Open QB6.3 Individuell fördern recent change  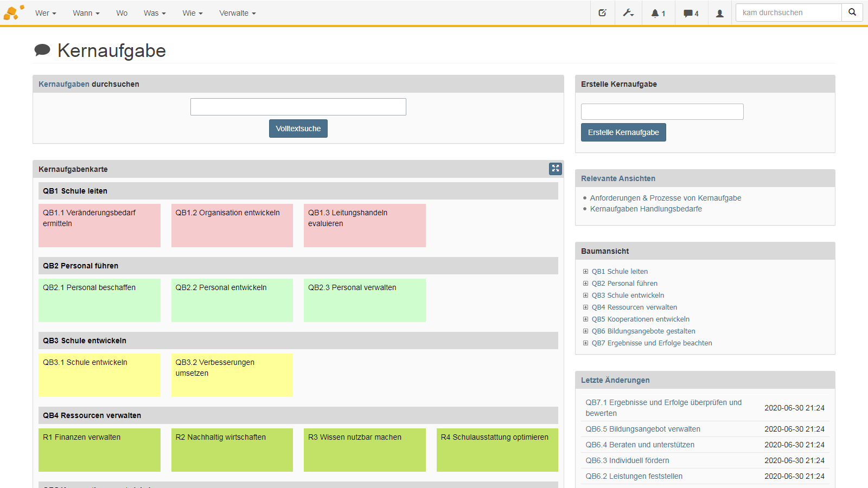(627, 460)
